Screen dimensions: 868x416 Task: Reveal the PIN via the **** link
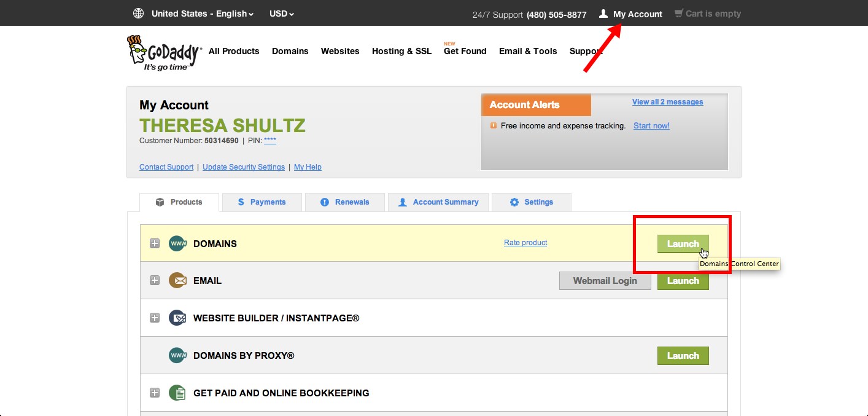[x=270, y=141]
